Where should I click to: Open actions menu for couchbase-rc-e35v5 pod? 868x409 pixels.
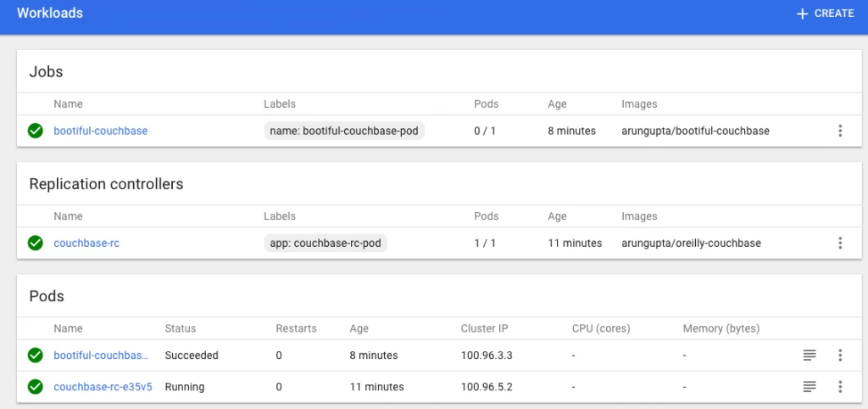(x=840, y=387)
